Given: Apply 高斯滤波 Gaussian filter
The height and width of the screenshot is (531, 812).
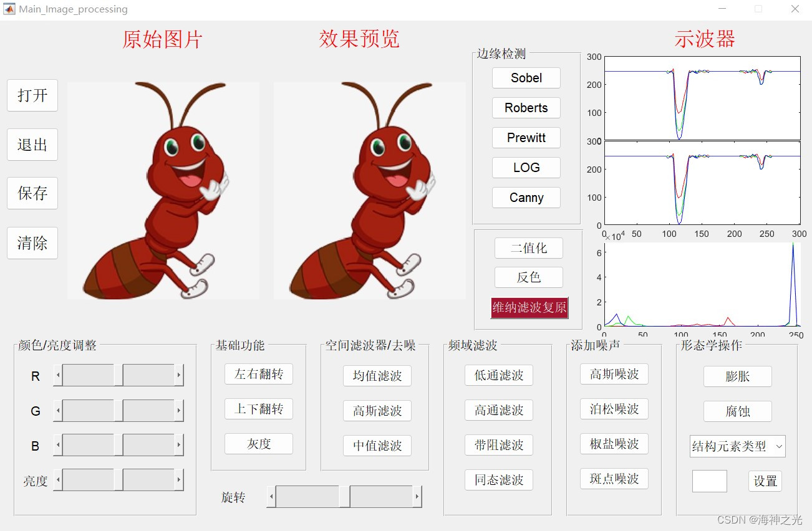Looking at the screenshot, I should coord(377,411).
